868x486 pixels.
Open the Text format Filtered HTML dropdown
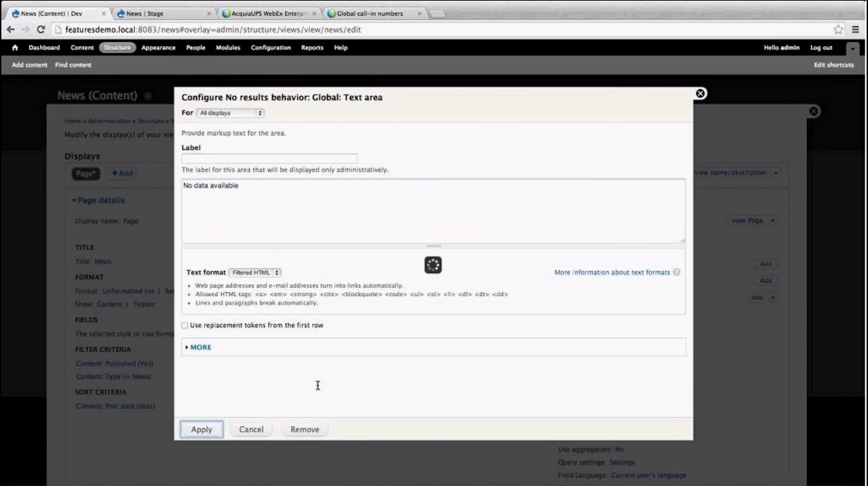(255, 272)
